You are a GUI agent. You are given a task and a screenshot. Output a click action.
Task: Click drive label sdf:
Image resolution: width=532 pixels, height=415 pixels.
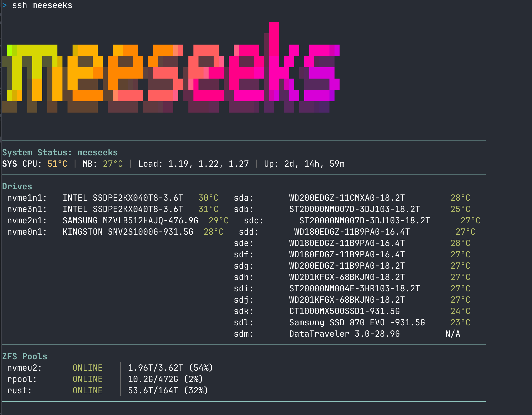244,255
